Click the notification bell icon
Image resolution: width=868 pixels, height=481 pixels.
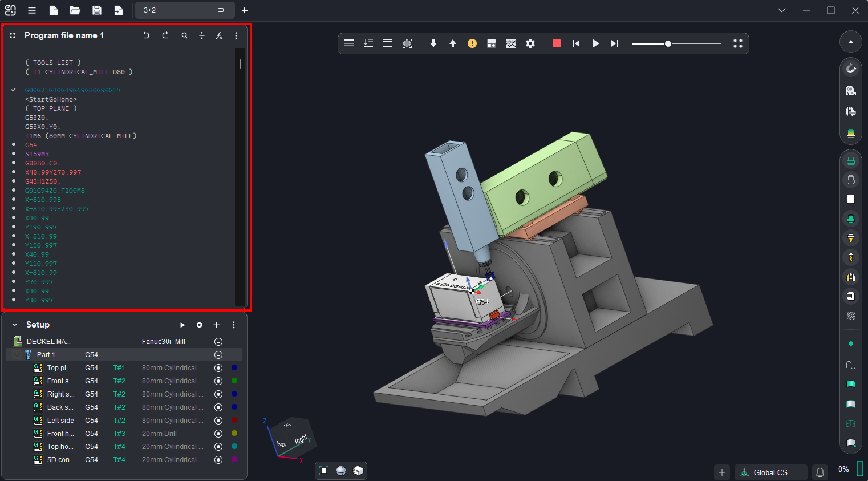(820, 472)
